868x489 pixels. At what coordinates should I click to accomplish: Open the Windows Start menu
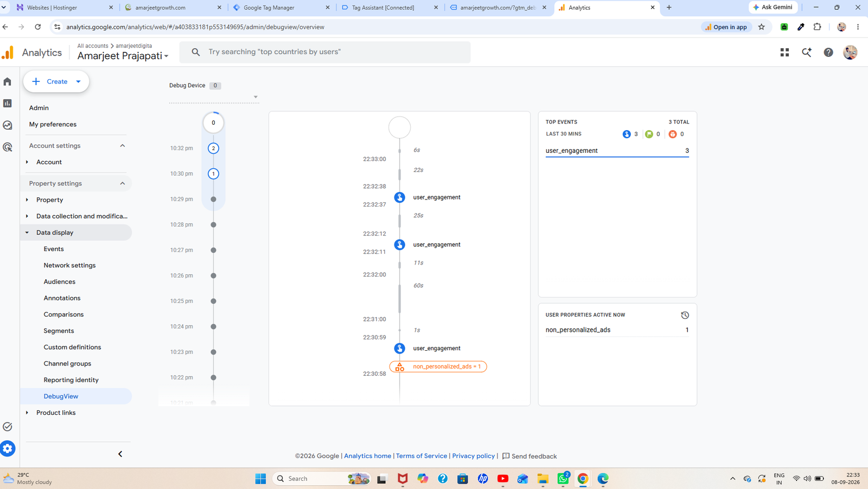260,478
